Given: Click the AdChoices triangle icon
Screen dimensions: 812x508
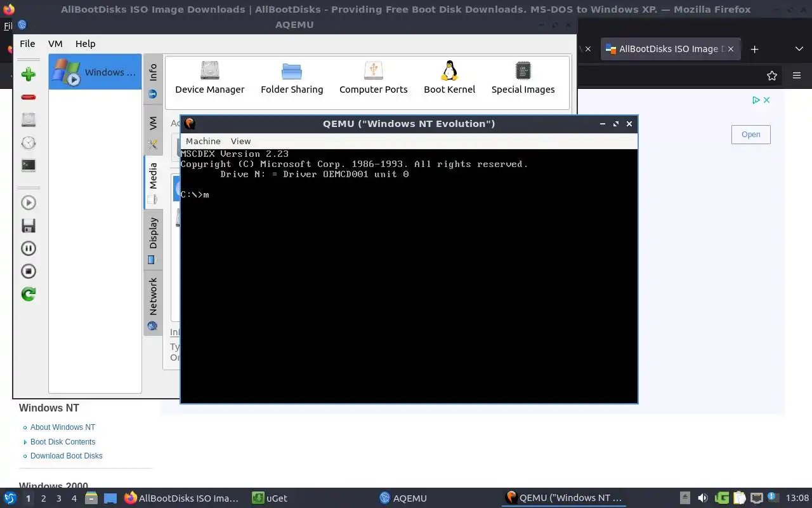Looking at the screenshot, I should (x=756, y=100).
